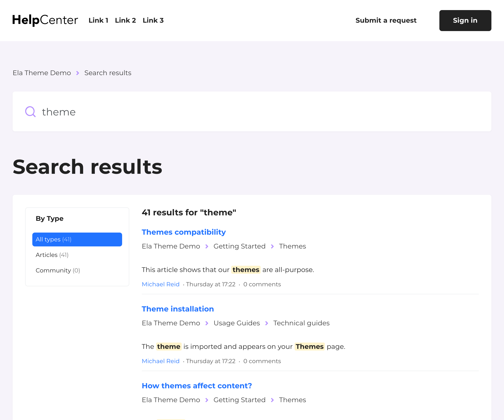Filter results by Community (0)
The image size is (504, 420).
pyautogui.click(x=58, y=270)
